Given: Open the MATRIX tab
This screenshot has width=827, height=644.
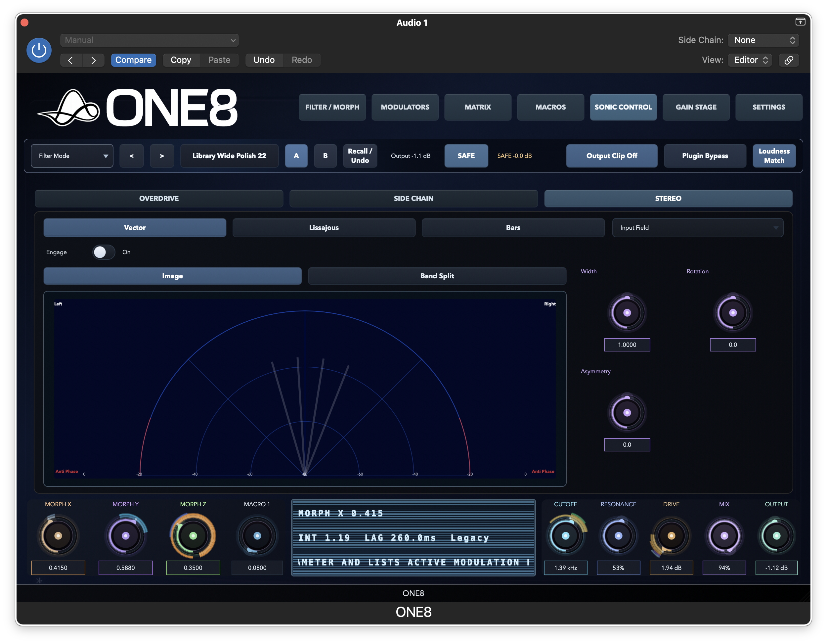Looking at the screenshot, I should coord(477,107).
